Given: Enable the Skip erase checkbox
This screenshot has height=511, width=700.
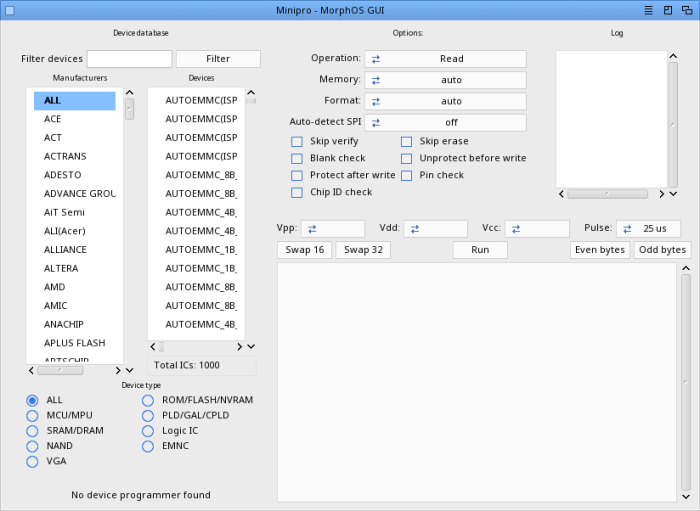Looking at the screenshot, I should coord(406,141).
